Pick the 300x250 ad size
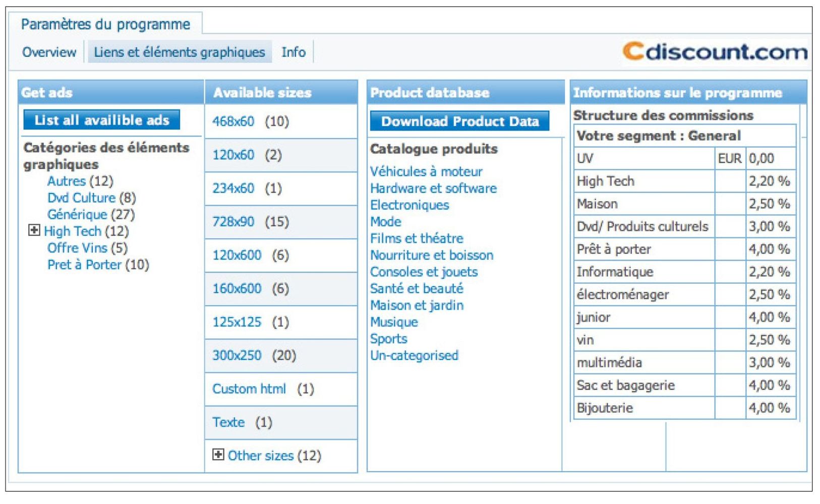This screenshot has width=820, height=504. [237, 355]
